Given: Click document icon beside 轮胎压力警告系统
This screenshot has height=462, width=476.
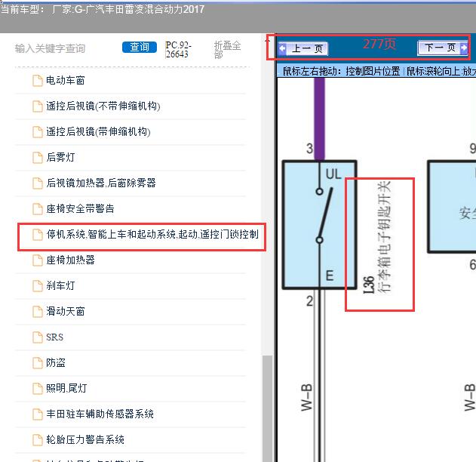Looking at the screenshot, I should tap(37, 440).
